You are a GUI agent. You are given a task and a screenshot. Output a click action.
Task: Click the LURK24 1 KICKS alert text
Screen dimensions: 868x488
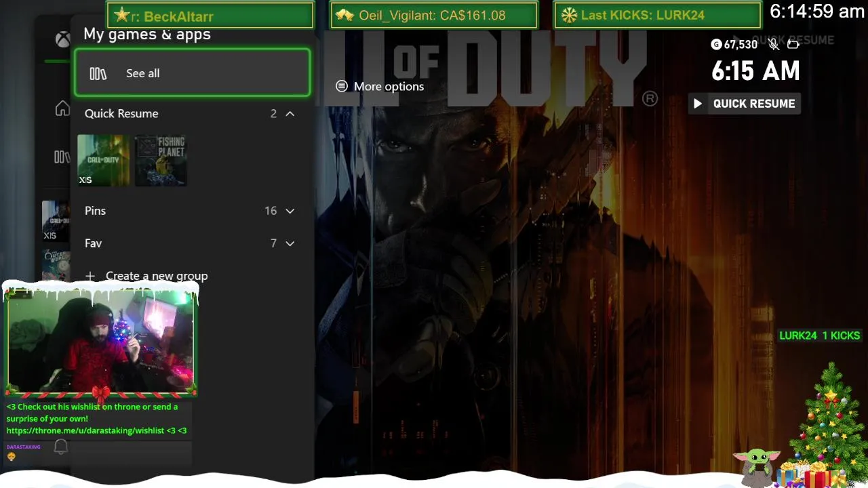pos(819,335)
